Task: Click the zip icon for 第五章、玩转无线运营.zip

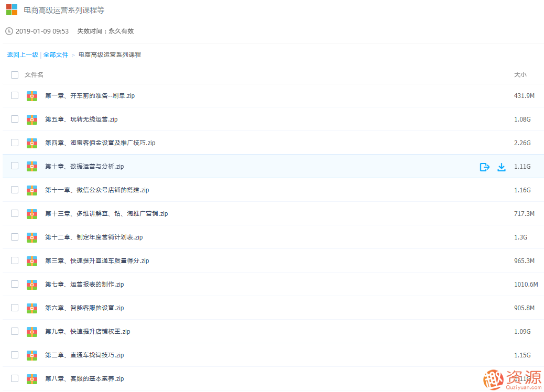Action: coord(32,119)
